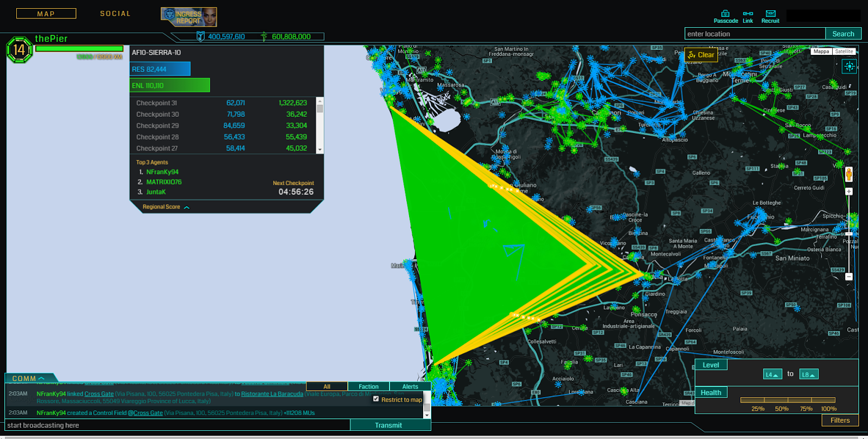Click the Search button
Viewport: 868px width, 439px height.
(x=843, y=34)
